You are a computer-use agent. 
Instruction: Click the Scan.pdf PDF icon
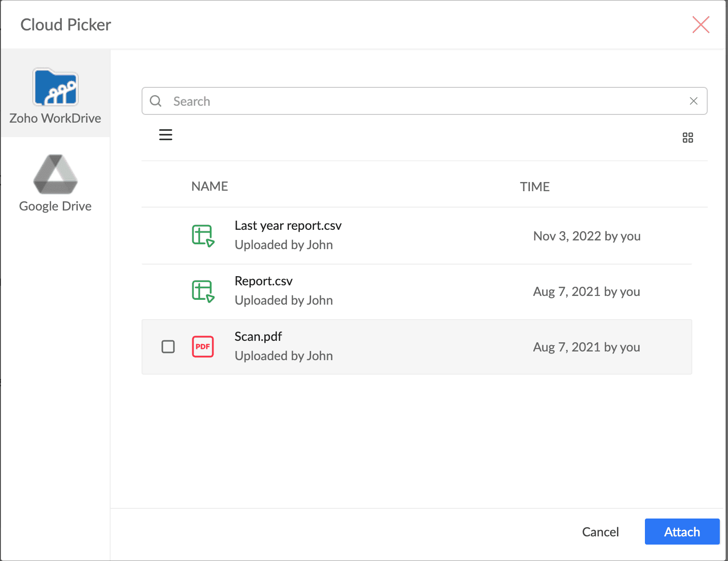[203, 347]
